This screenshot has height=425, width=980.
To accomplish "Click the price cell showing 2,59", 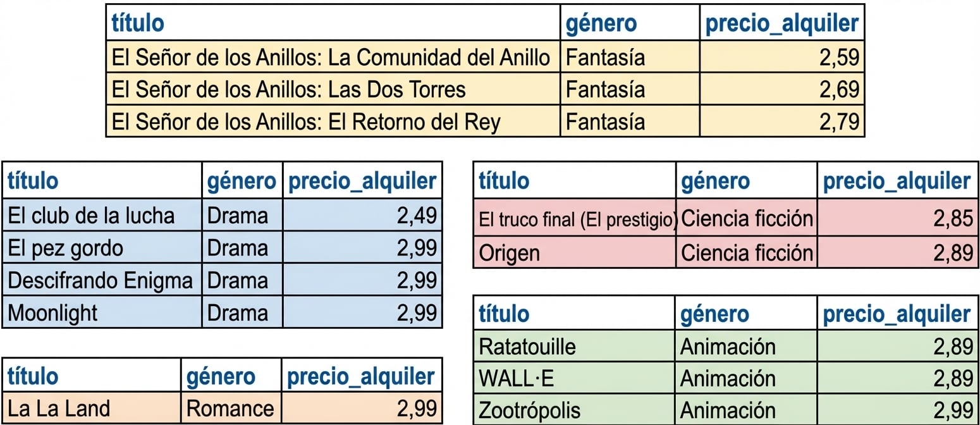I will [781, 57].
